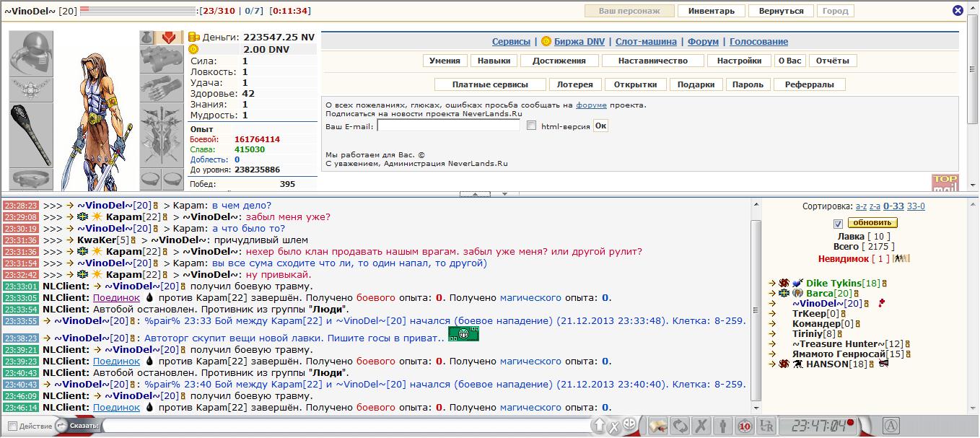Click the helmet equipment slot
The image size is (980, 438).
(31, 52)
